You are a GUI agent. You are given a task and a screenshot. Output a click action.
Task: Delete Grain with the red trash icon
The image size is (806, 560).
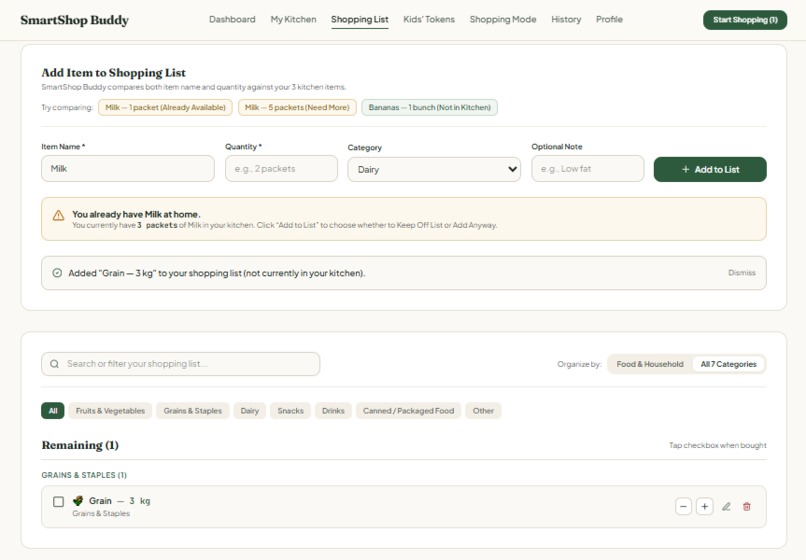coord(746,507)
